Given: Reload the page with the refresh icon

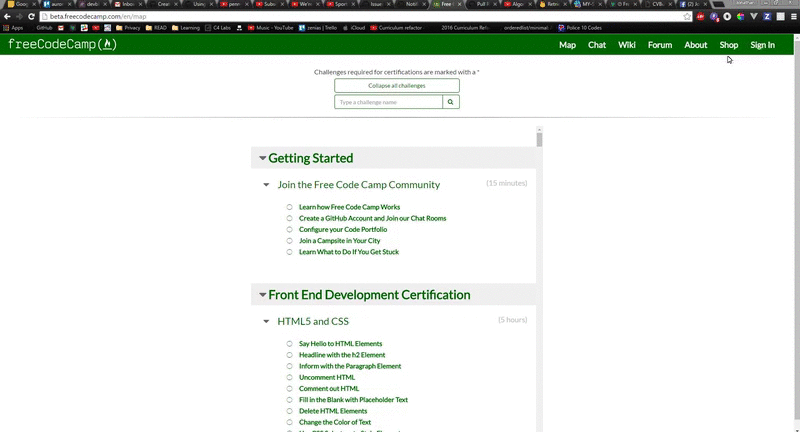Looking at the screenshot, I should click(31, 16).
